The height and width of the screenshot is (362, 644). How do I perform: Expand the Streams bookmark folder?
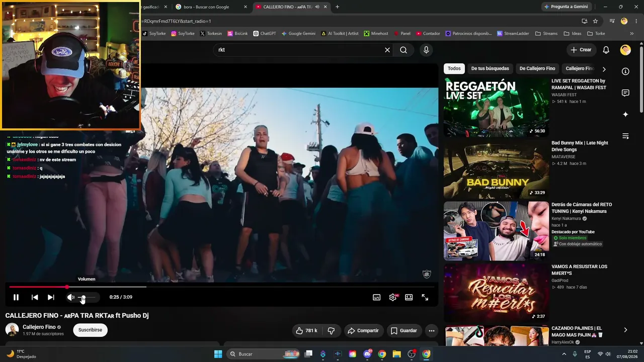[x=546, y=34]
